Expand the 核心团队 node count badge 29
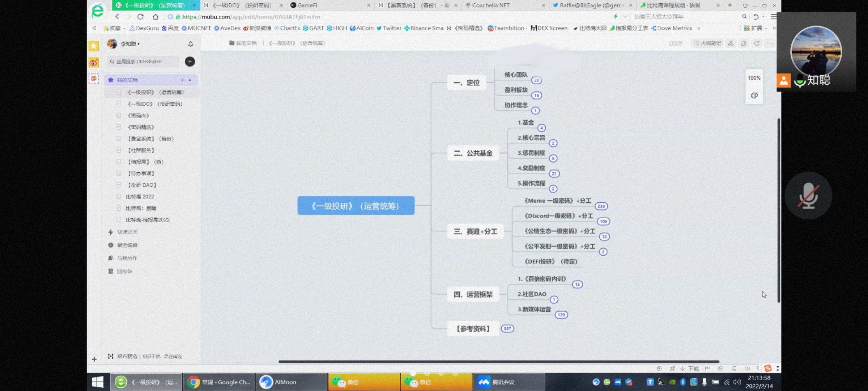The height and width of the screenshot is (391, 868). [536, 80]
